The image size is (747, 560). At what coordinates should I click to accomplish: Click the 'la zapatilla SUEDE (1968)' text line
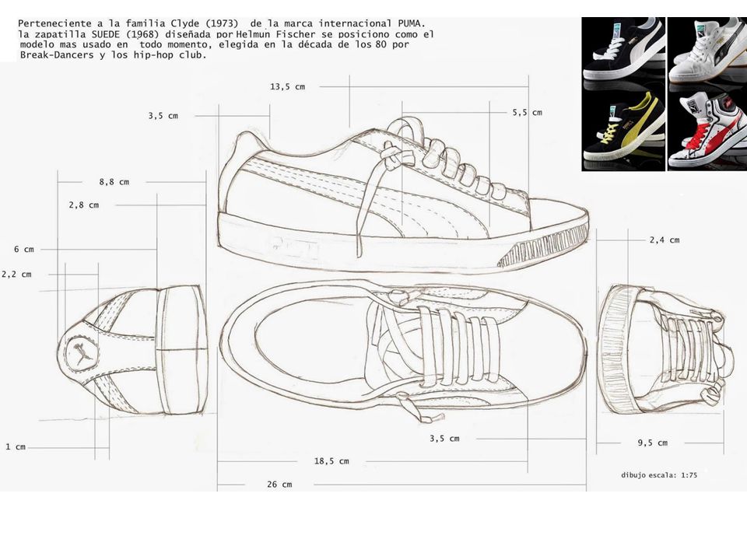pos(226,34)
